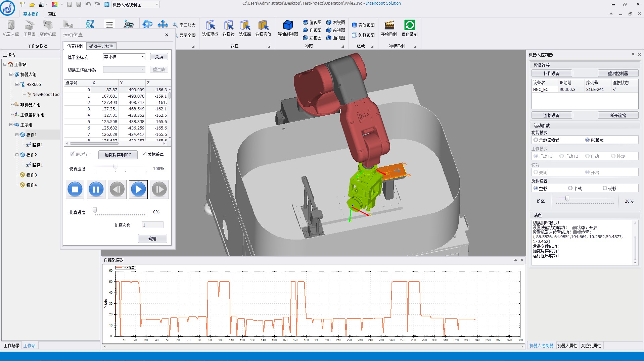The width and height of the screenshot is (644, 361).
Task: Click the robot arm icon in ribbon
Action: click(90, 24)
